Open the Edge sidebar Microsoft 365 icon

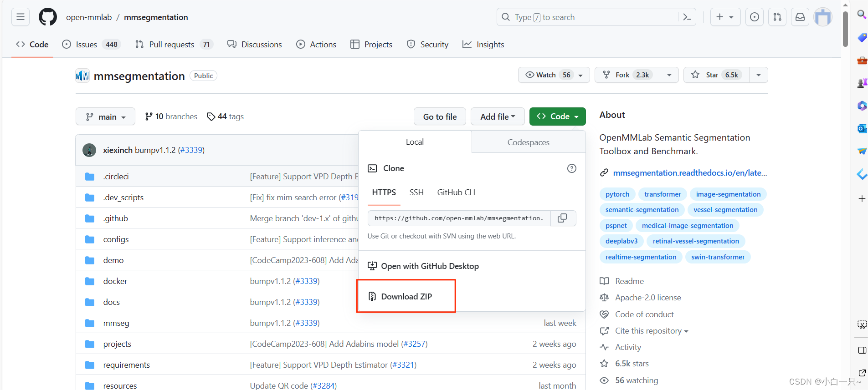[x=862, y=106]
